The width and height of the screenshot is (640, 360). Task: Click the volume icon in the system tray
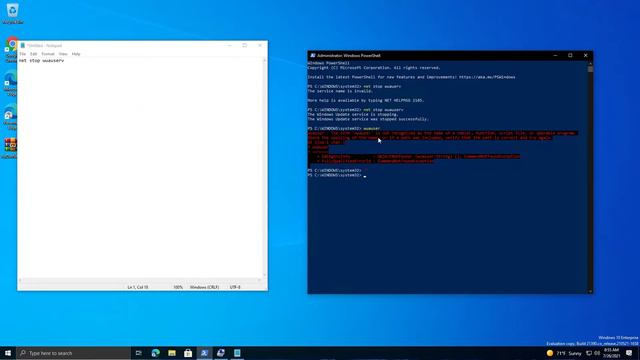[597, 353]
